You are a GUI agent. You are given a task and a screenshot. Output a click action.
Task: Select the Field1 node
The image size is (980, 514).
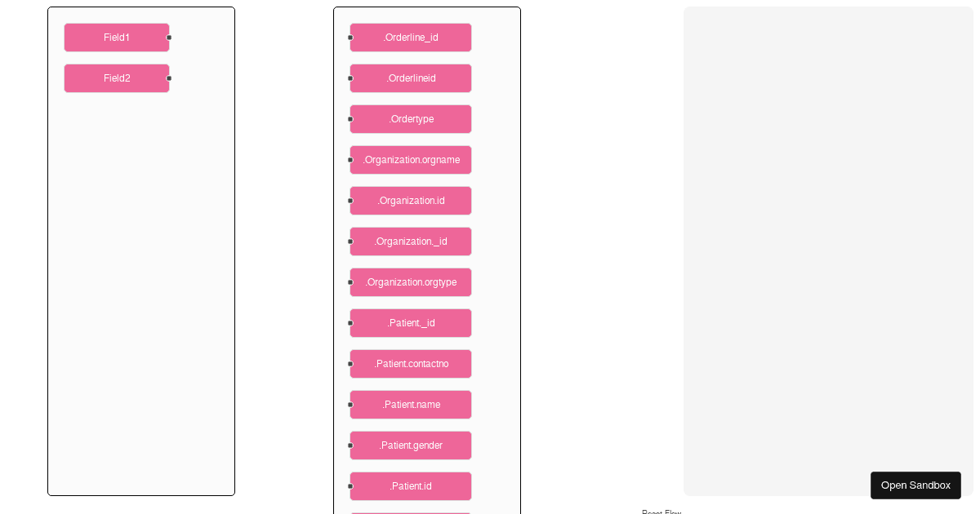117,38
